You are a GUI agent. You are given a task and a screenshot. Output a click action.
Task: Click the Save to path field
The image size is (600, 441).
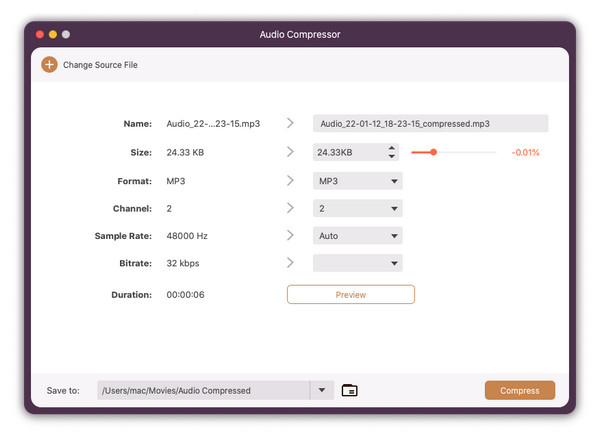203,390
